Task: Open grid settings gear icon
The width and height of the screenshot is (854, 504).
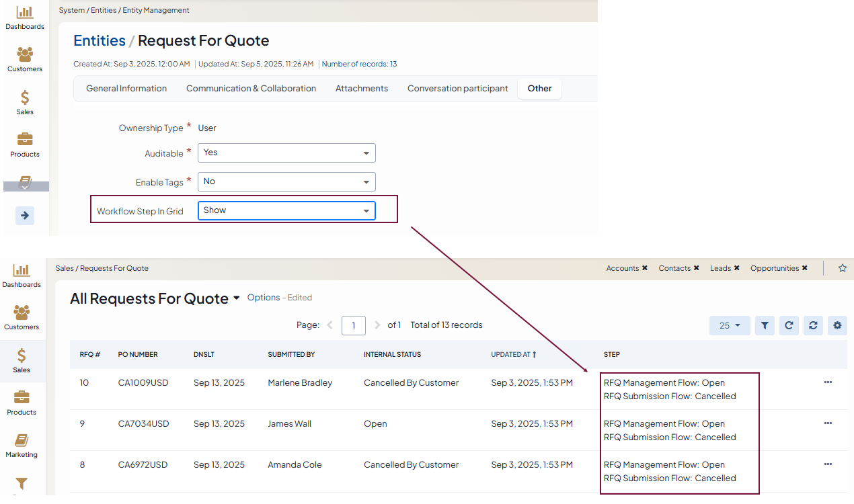Action: [x=837, y=325]
